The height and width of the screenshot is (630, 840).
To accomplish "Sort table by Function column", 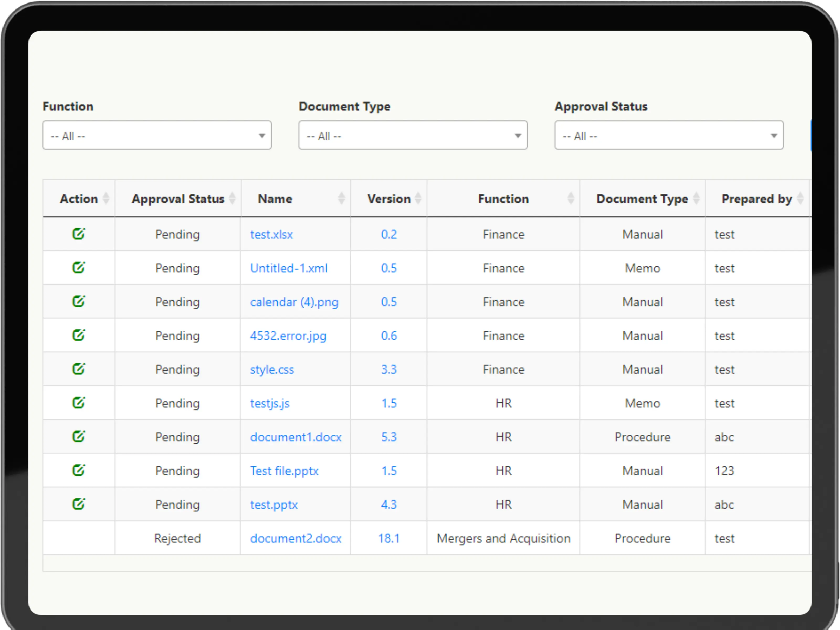I will click(571, 198).
